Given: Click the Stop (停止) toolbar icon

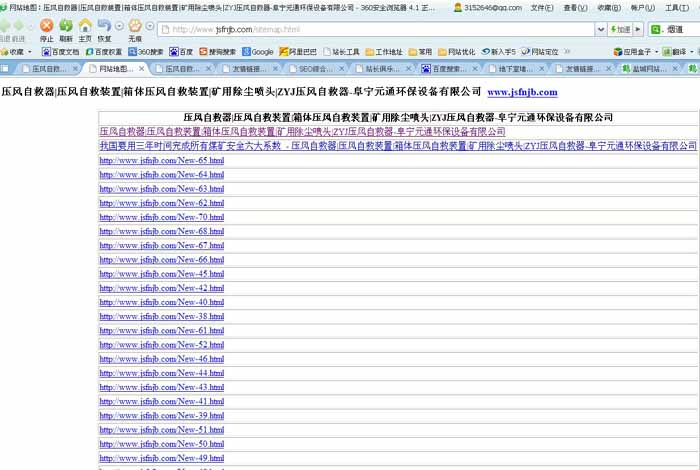Looking at the screenshot, I should point(46,26).
